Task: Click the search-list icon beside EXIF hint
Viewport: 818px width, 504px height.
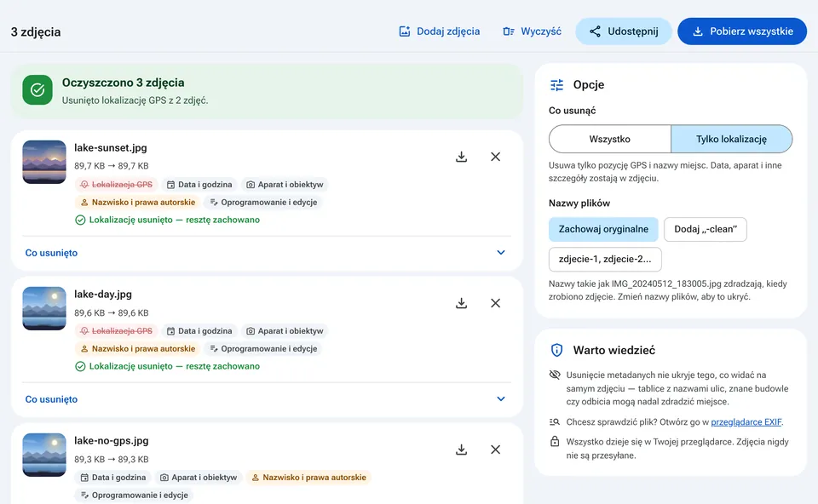Action: [555, 422]
